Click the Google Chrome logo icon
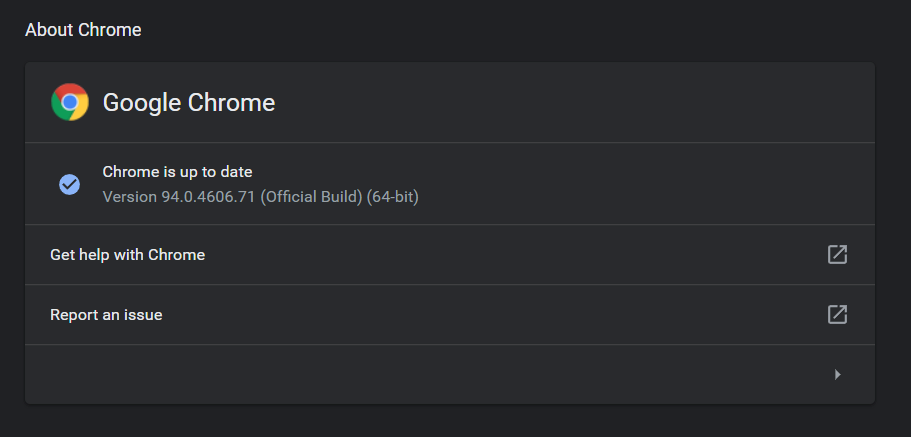 point(70,102)
